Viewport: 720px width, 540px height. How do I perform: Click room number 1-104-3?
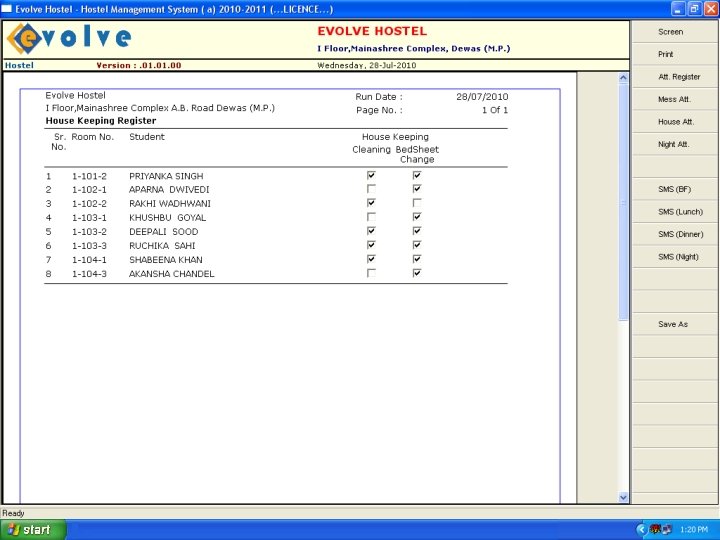click(89, 274)
